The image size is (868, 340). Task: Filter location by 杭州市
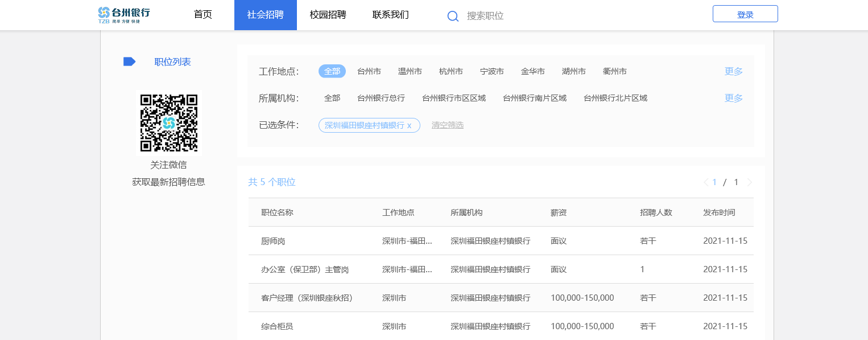point(451,71)
